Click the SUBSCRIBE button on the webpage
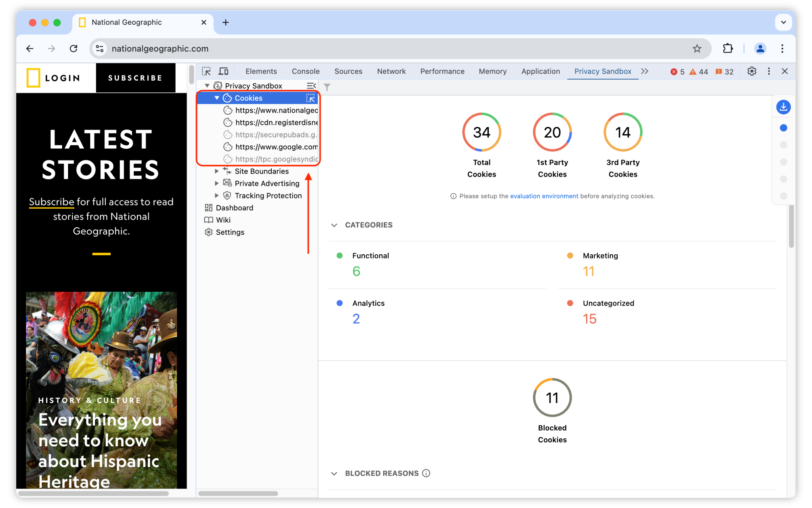Image resolution: width=812 pixels, height=508 pixels. point(136,78)
